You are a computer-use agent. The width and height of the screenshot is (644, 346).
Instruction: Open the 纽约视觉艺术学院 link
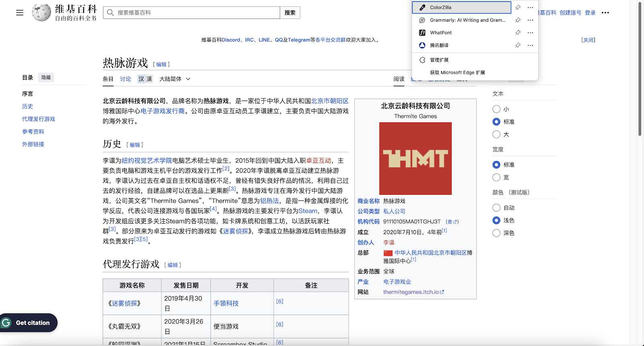point(147,161)
